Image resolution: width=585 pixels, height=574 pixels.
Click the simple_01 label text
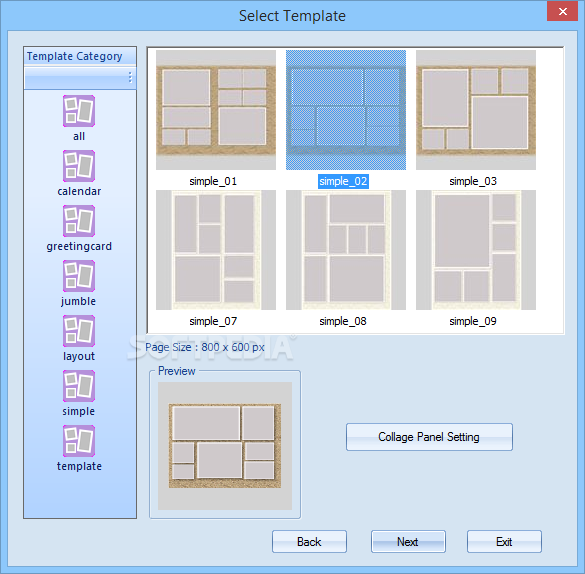pyautogui.click(x=213, y=181)
